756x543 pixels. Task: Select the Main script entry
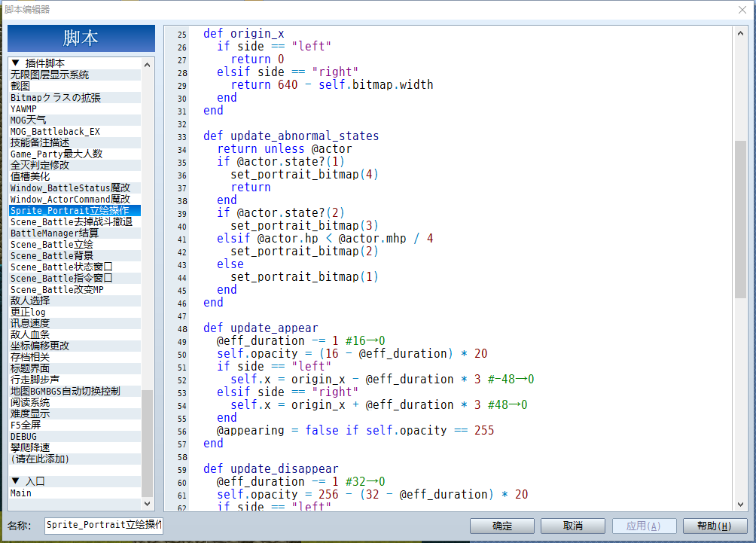(x=75, y=493)
